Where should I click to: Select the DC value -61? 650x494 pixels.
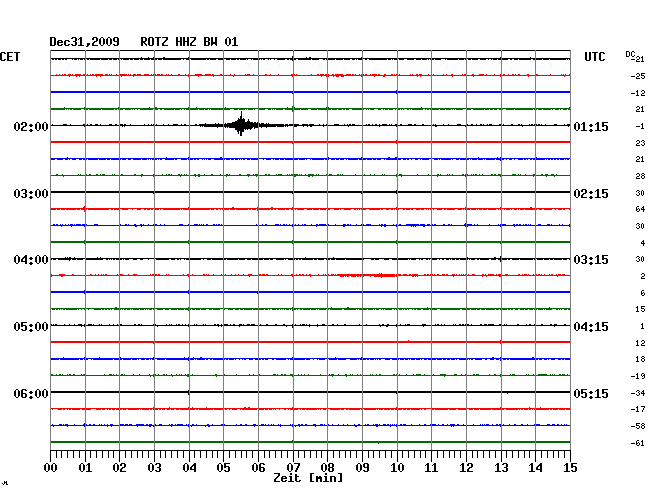tap(638, 443)
